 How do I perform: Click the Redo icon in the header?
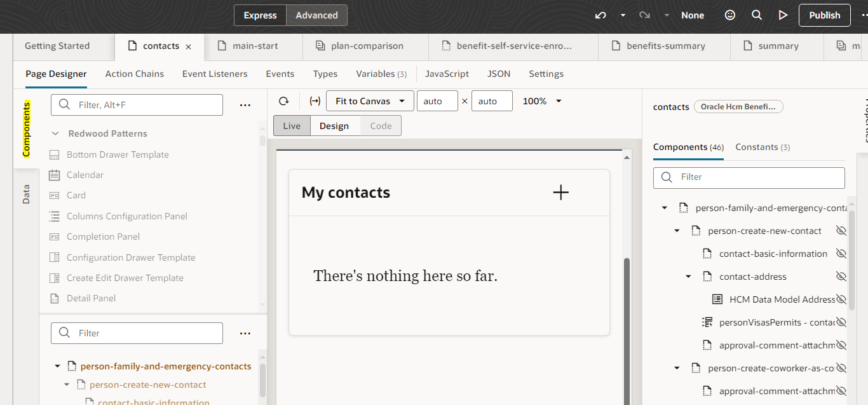tap(644, 15)
